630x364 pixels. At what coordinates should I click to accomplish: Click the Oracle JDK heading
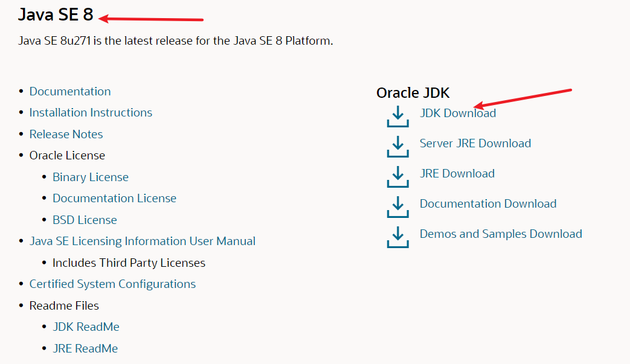click(x=413, y=93)
